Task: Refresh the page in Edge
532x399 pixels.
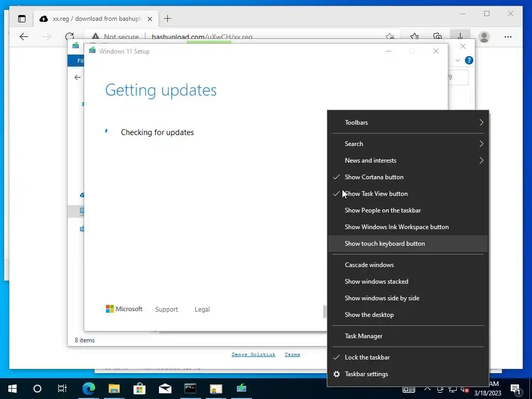Action: tap(70, 37)
